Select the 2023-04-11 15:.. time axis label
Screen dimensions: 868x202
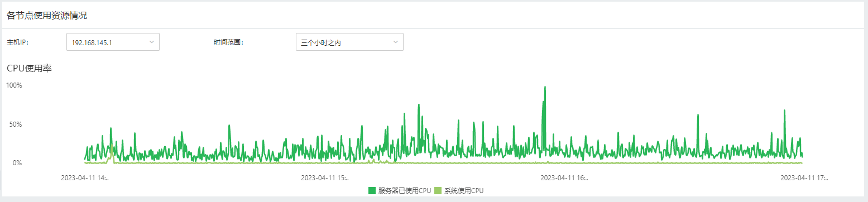(x=325, y=178)
